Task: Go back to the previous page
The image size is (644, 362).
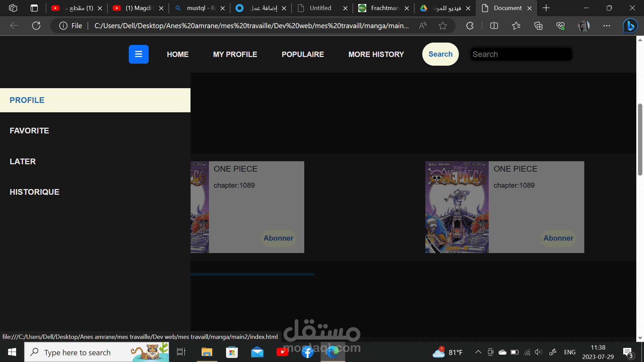Action: (x=14, y=26)
